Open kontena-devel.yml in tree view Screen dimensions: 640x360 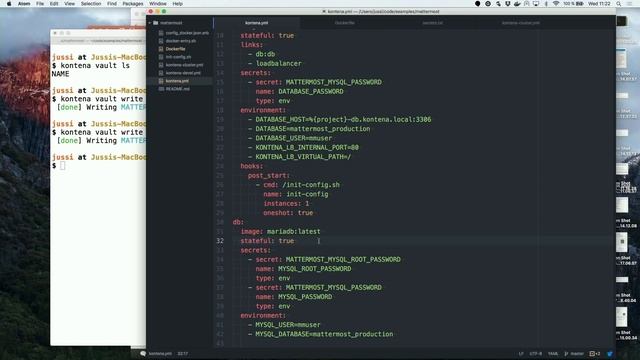click(183, 73)
